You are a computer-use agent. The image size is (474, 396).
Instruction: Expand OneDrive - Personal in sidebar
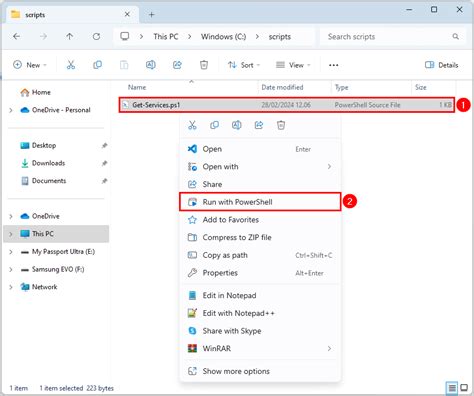(11, 110)
